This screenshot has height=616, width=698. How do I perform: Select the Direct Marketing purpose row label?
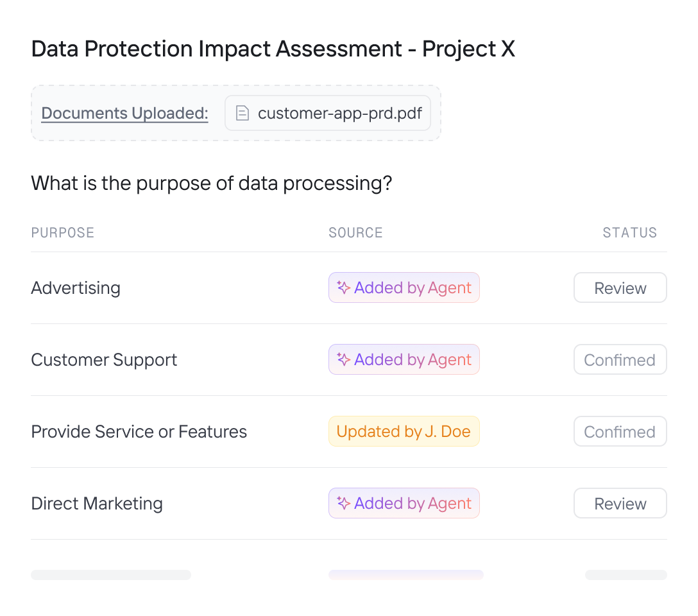click(97, 504)
